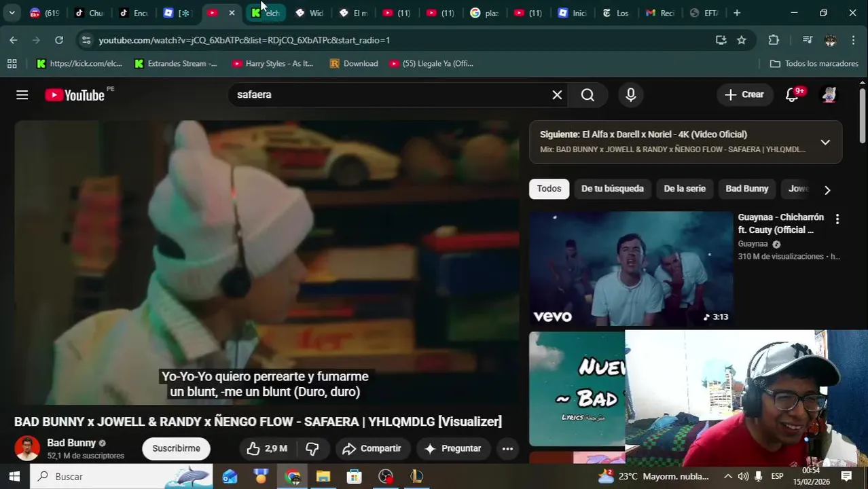Open Windows Start menu
868x489 pixels.
coord(14,476)
